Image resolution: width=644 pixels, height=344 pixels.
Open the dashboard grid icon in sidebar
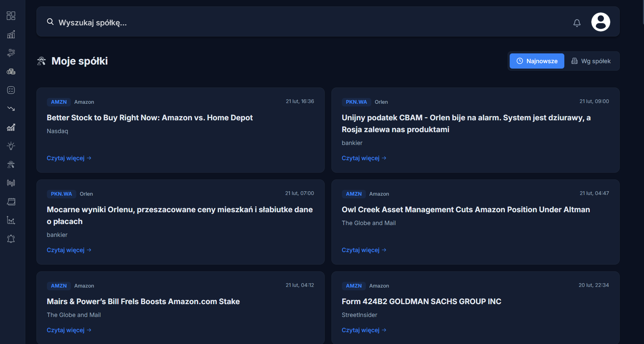[11, 16]
